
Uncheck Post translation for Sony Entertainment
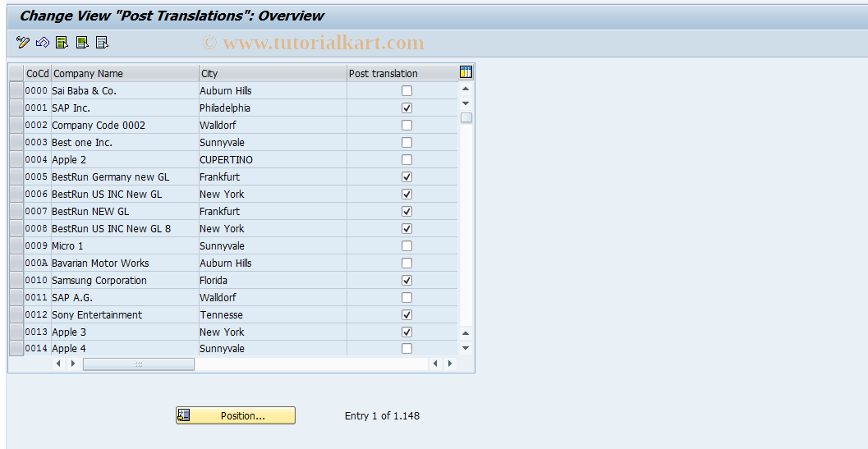coord(406,314)
